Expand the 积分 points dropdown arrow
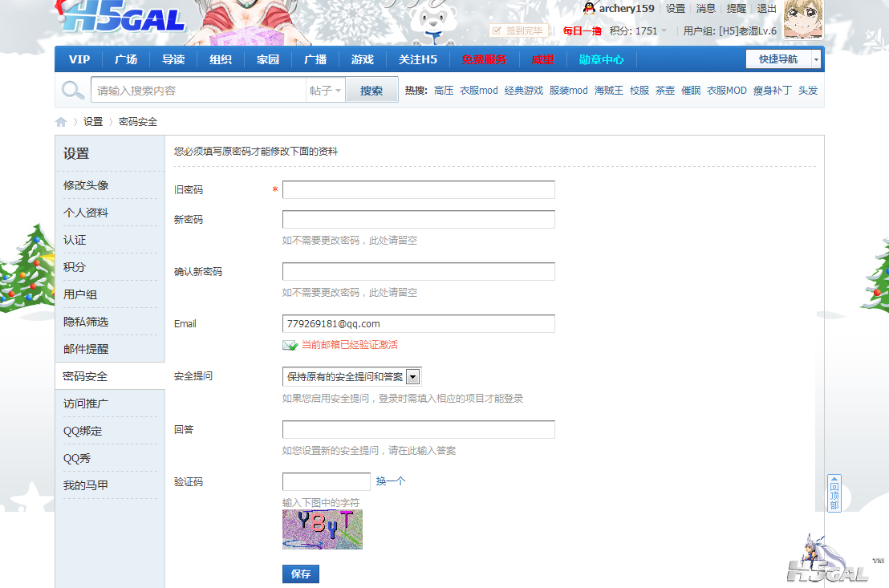Image resolution: width=889 pixels, height=588 pixels. (x=664, y=31)
